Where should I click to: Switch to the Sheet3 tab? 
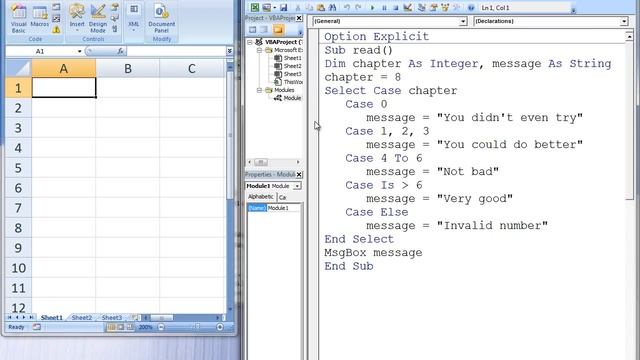(111, 317)
